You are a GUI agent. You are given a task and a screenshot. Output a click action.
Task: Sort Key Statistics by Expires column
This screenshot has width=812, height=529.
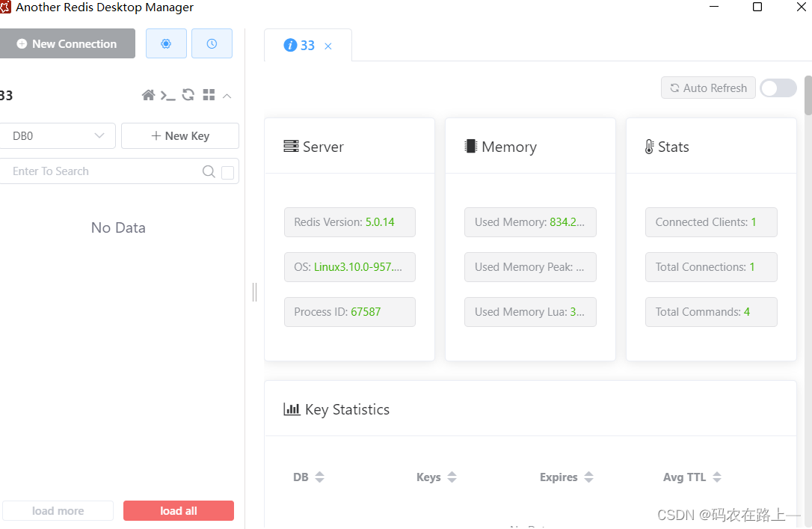coord(588,477)
